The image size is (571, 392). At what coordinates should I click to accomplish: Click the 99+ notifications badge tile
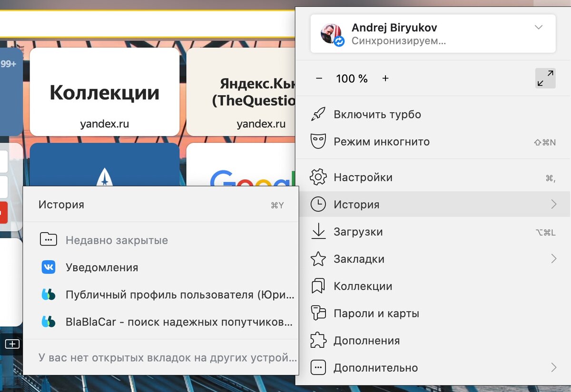click(11, 92)
